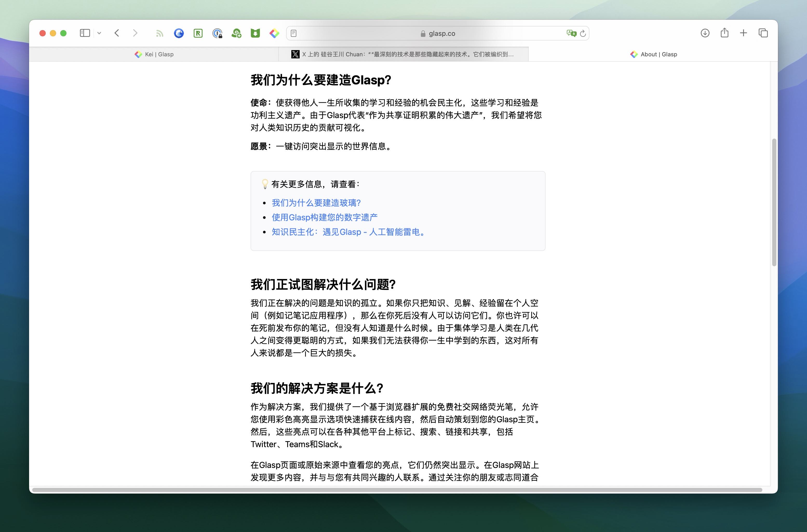Click the blue wave extension icon
Viewport: 807px width, 532px height.
click(179, 33)
